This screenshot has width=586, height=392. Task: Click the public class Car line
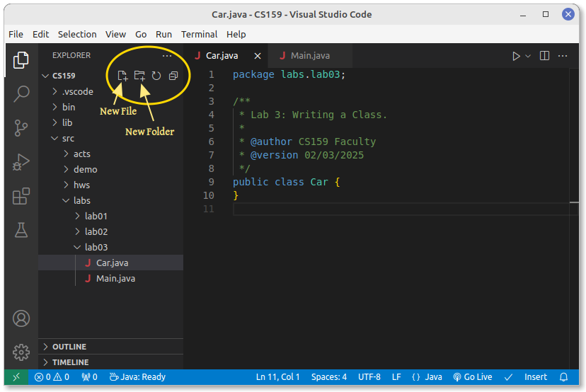pyautogui.click(x=286, y=183)
